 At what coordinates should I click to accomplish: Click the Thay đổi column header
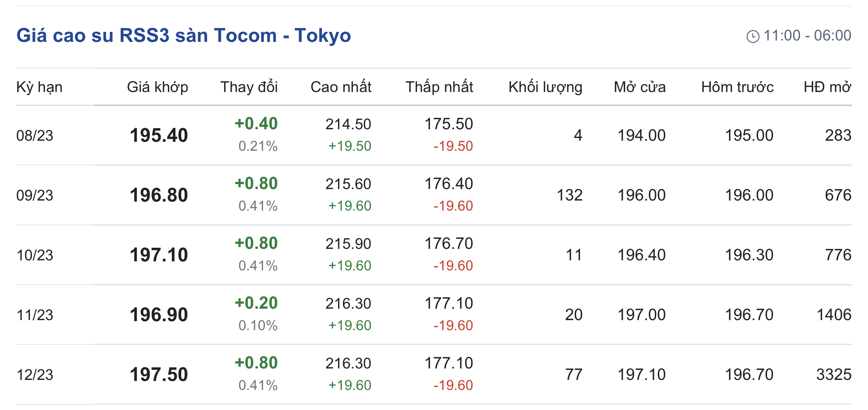click(249, 87)
